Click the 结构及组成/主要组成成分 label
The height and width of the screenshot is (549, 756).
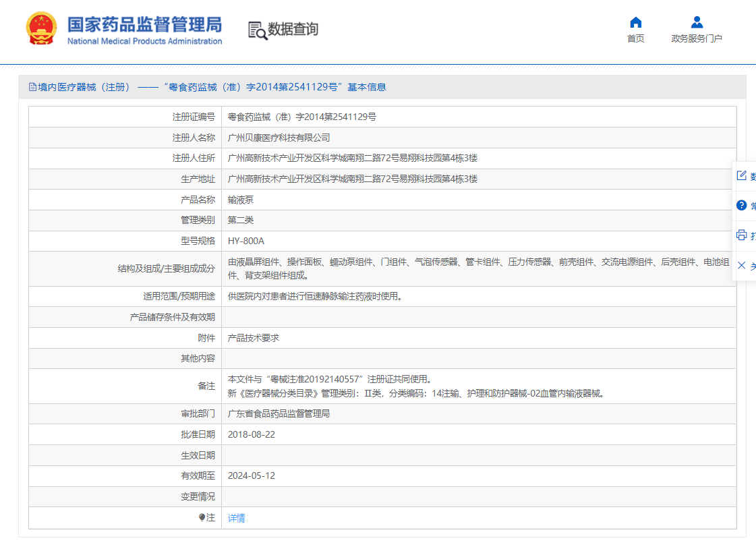[x=167, y=268]
